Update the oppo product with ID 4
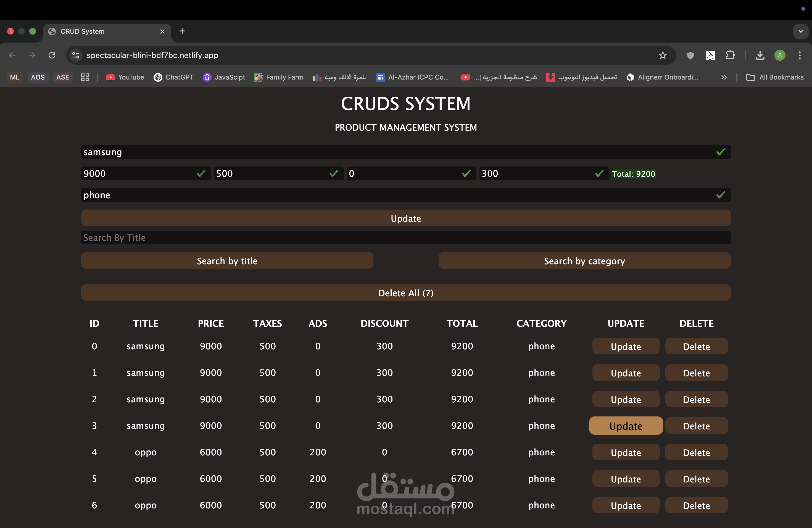The height and width of the screenshot is (528, 812). 626,453
